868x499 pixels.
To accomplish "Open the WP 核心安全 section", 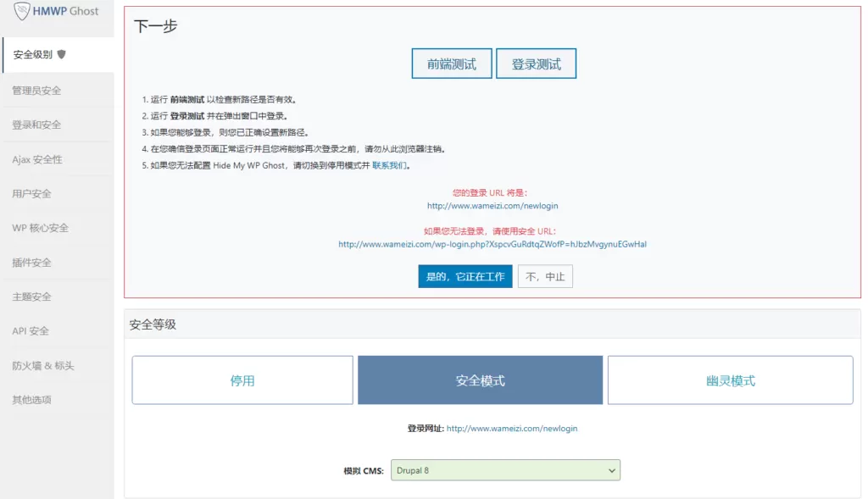I will [42, 227].
